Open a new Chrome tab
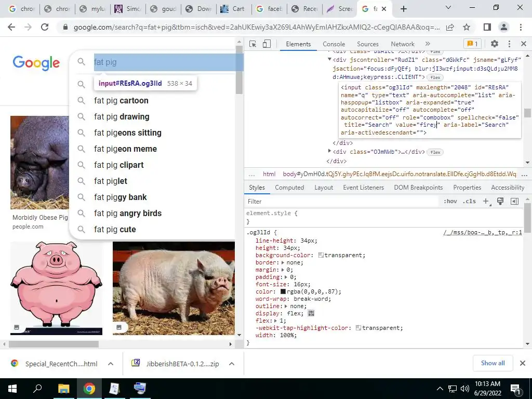532x399 pixels. coord(403,9)
